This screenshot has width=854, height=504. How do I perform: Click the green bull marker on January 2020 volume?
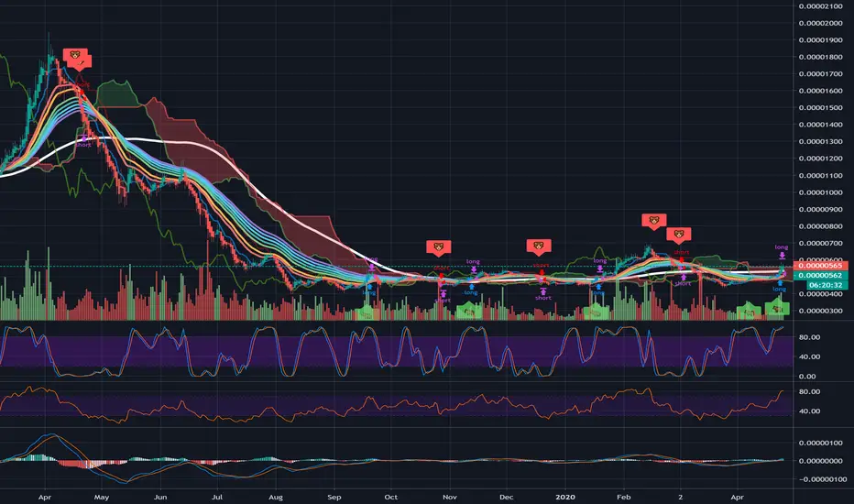point(597,312)
